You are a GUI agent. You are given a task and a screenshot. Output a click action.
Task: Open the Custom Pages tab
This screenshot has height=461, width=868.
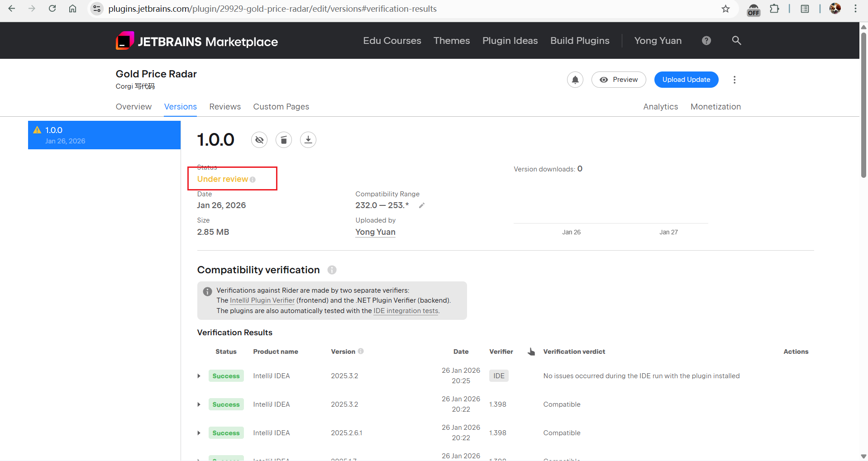click(281, 107)
